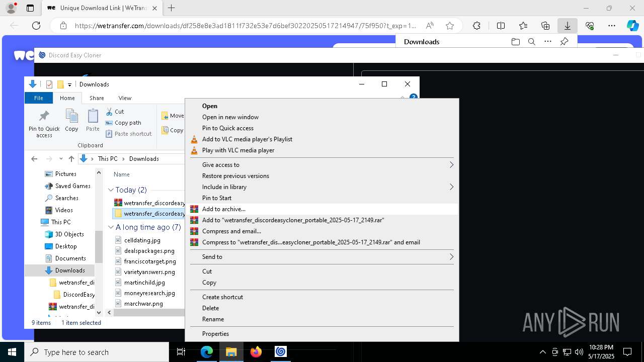Viewport: 644px width, 362px height.
Task: Open more options ellipsis in Downloads flyout
Action: point(548,42)
